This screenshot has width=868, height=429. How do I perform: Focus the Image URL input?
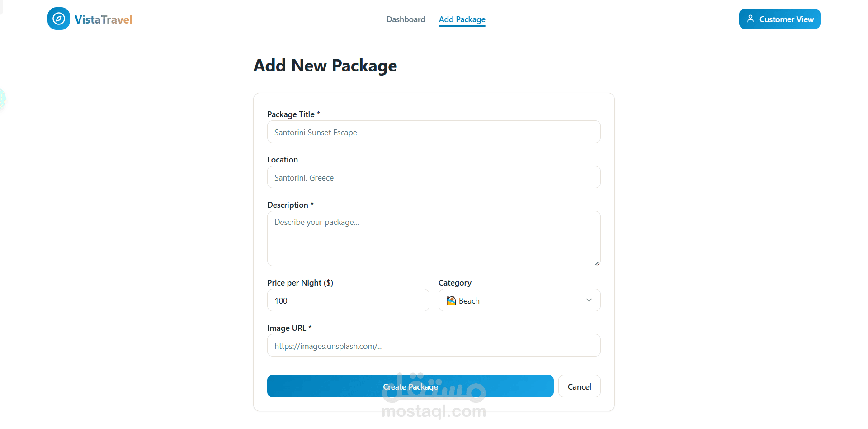tap(434, 346)
